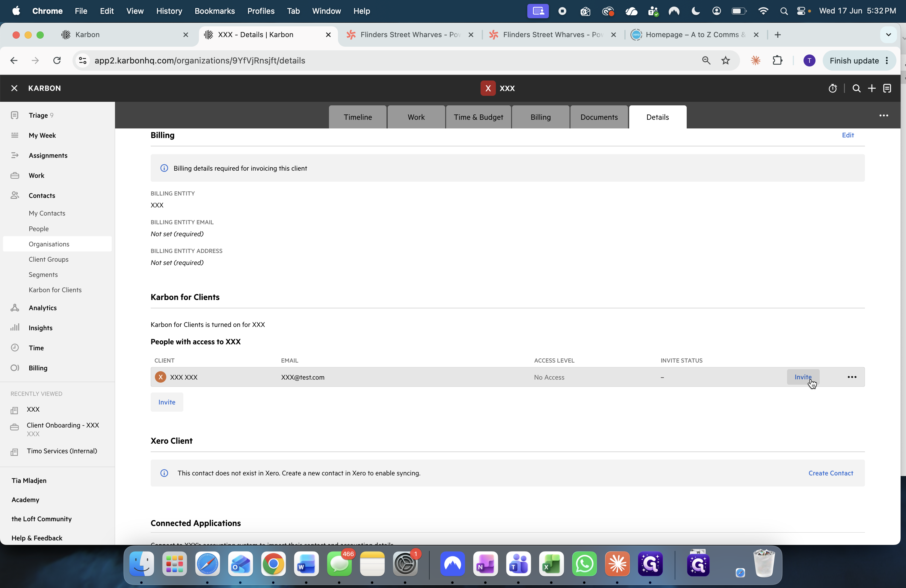Open the Loft Community link
Screen dimensions: 906x588
click(x=41, y=519)
